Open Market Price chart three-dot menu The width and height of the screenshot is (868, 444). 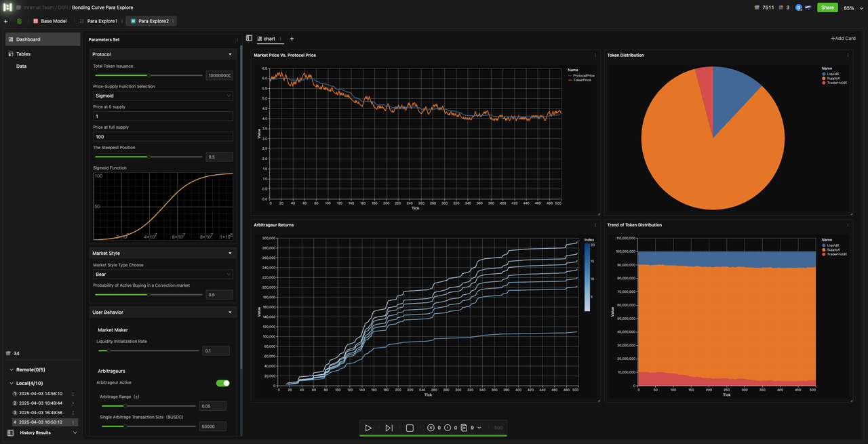595,55
